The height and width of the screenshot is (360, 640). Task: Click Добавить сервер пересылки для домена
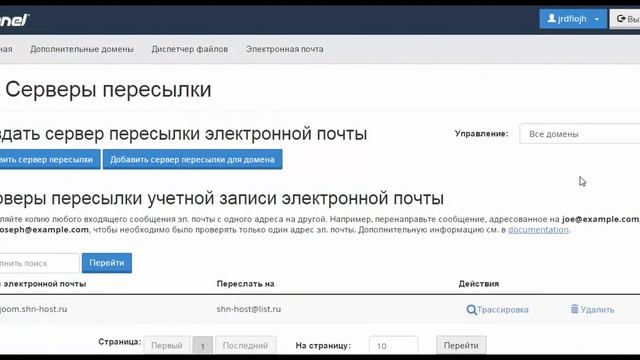tap(192, 159)
